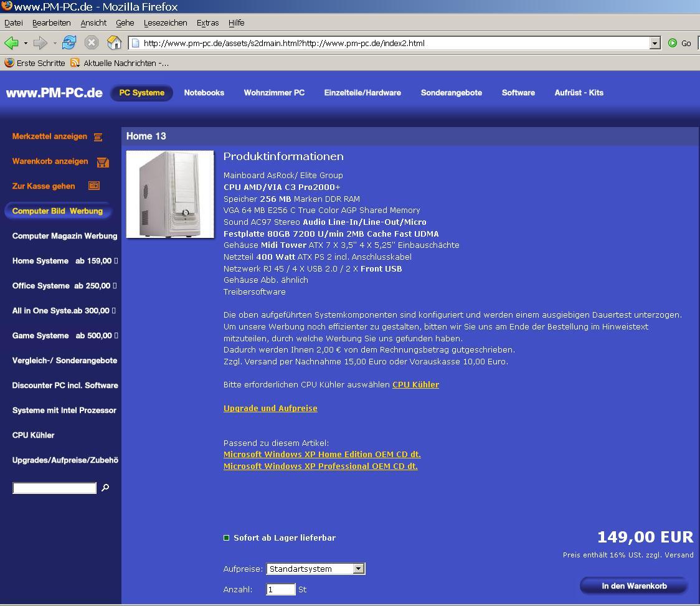Open the Gehe menu
The image size is (700, 606).
[125, 23]
